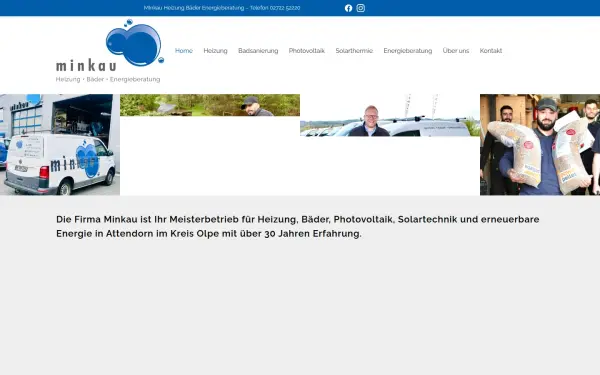Viewport: 600px width, 375px height.
Task: Open the Energieberatung menu item
Action: pos(408,51)
